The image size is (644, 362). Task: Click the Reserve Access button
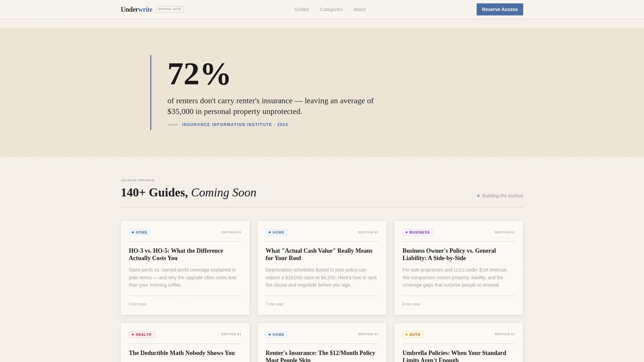click(x=500, y=9)
